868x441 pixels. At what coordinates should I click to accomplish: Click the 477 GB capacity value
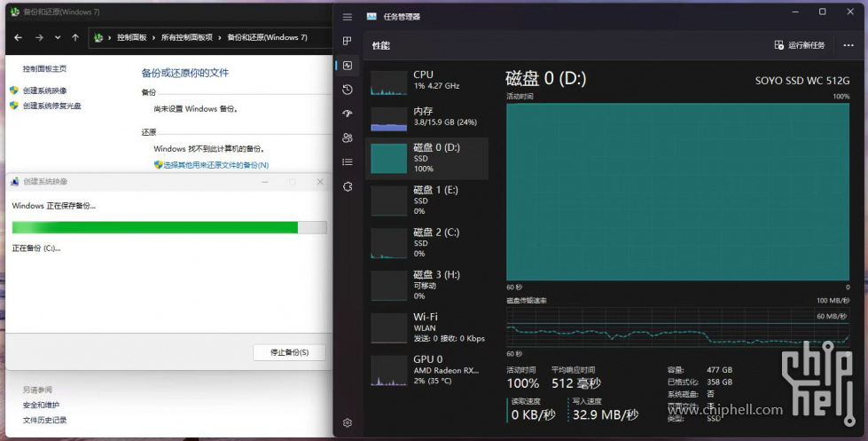click(720, 369)
